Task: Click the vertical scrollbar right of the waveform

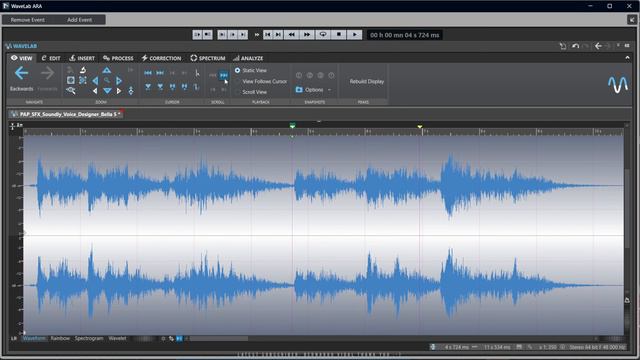Action: [627, 208]
